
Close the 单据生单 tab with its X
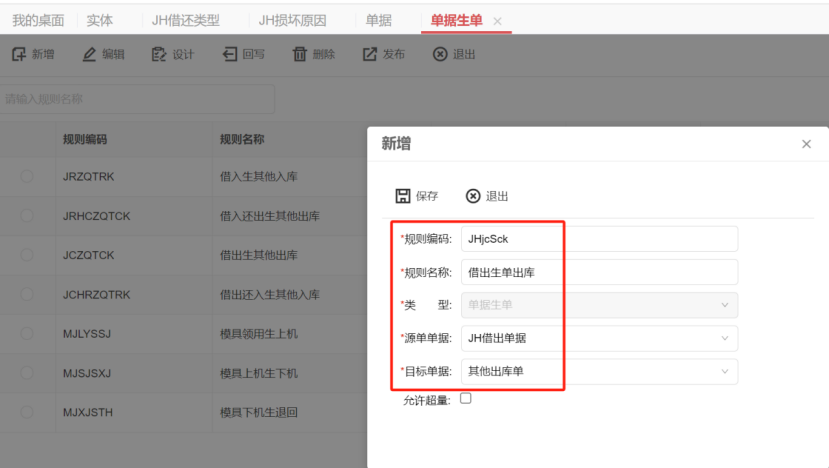click(x=497, y=21)
